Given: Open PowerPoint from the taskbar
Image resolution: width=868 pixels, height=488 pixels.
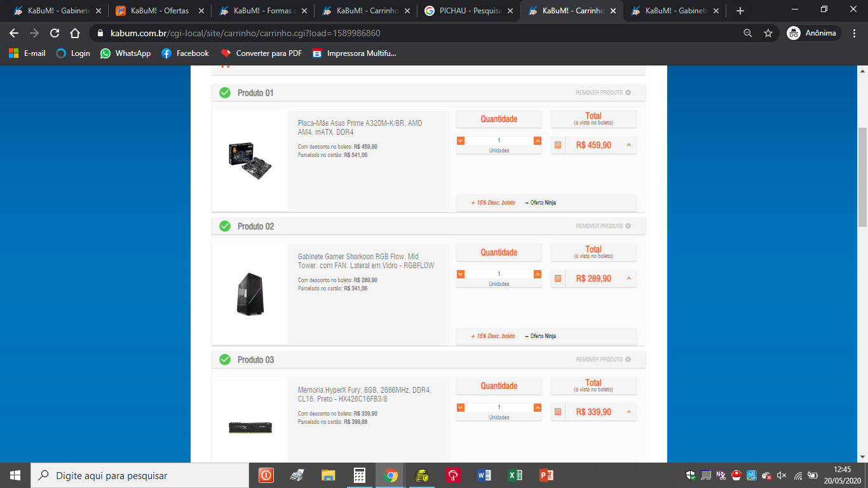Looking at the screenshot, I should [x=546, y=475].
